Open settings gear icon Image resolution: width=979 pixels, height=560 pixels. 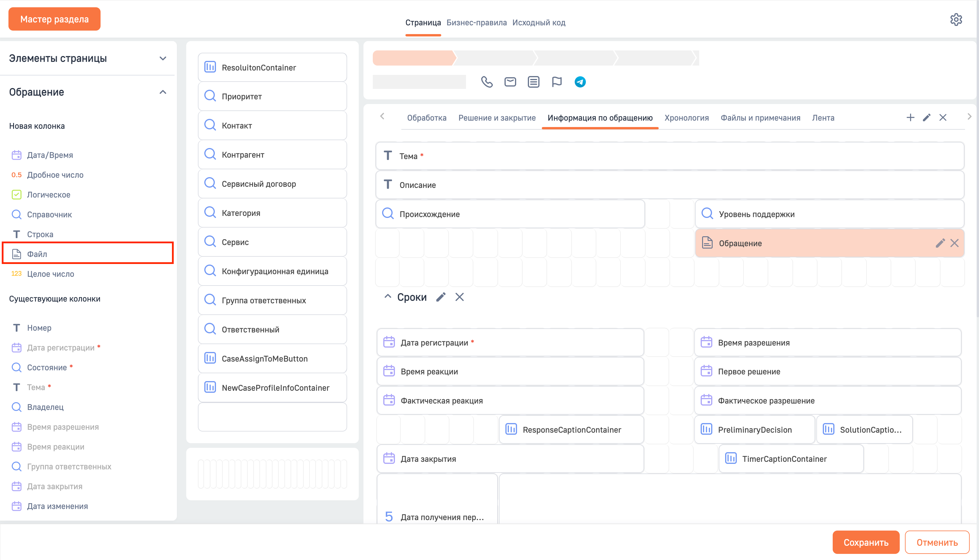[x=956, y=20]
